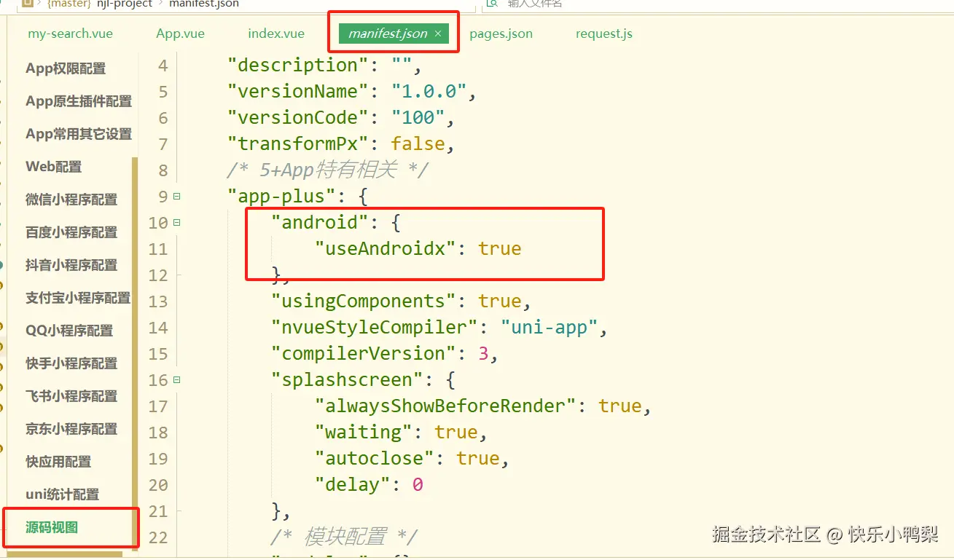Viewport: 954px width, 560px height.
Task: Click the value 3 on line 15
Action: tap(483, 354)
